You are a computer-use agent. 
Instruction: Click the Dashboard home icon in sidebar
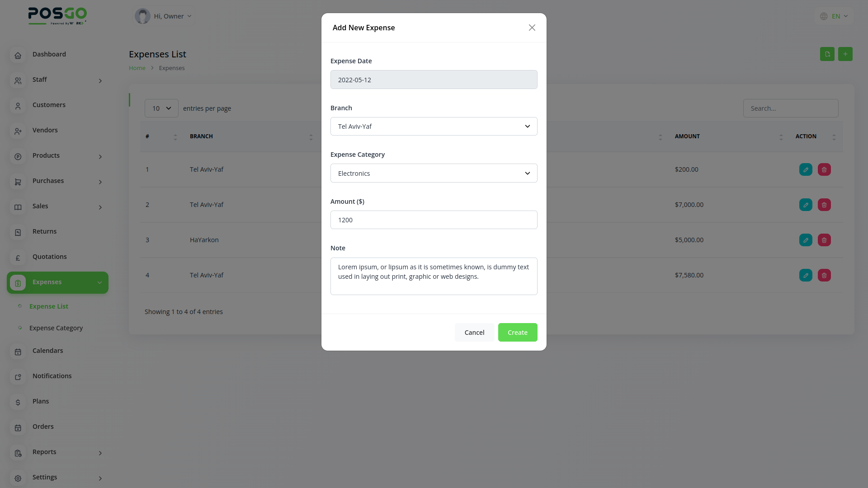[18, 56]
